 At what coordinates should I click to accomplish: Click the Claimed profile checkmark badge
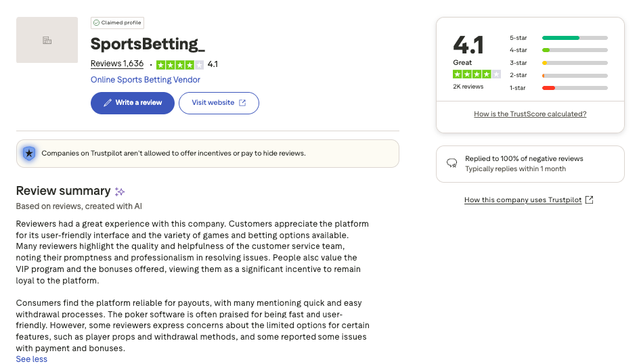[x=97, y=23]
